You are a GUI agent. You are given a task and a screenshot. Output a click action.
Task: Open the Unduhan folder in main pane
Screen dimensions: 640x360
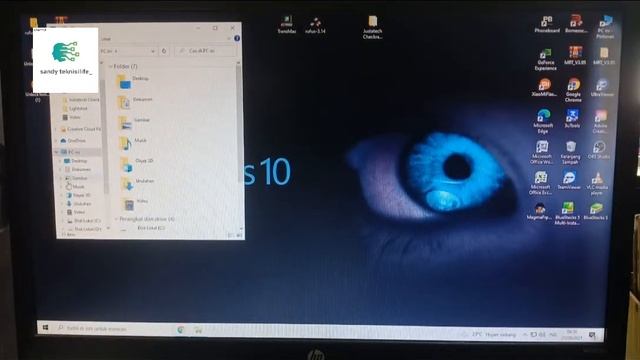coord(138,183)
